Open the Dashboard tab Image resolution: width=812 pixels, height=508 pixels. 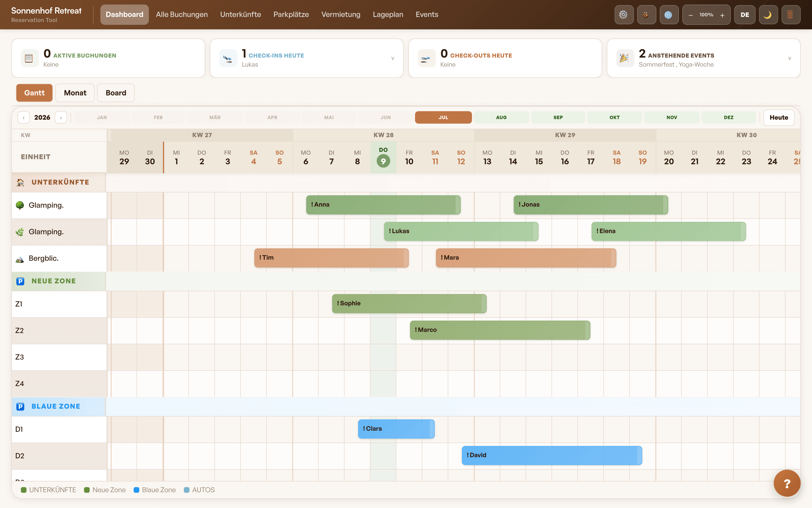[125, 14]
